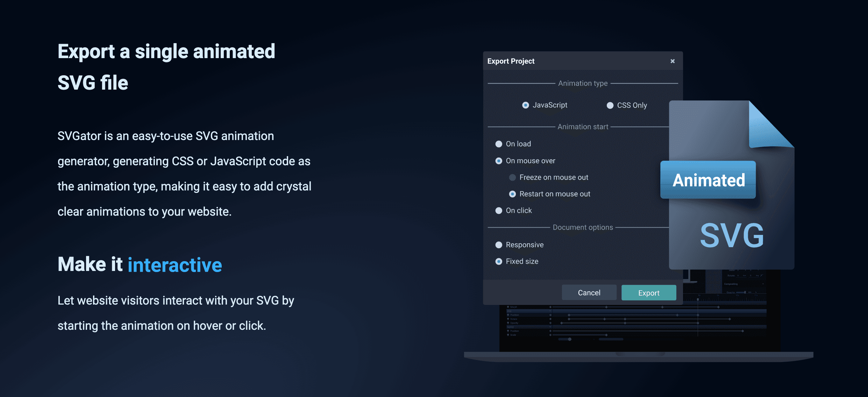The height and width of the screenshot is (397, 868).
Task: Select the Responsive document option
Action: tap(499, 245)
